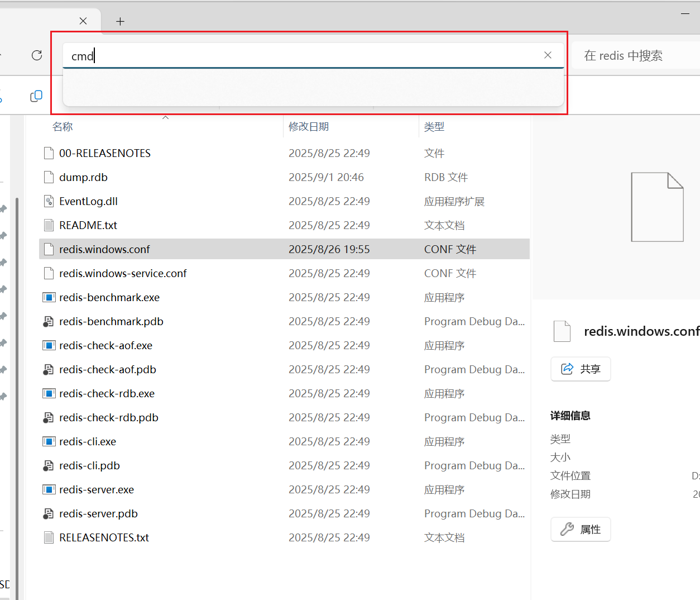This screenshot has width=700, height=600.
Task: Sort files by the 类型 column header
Action: coord(434,127)
